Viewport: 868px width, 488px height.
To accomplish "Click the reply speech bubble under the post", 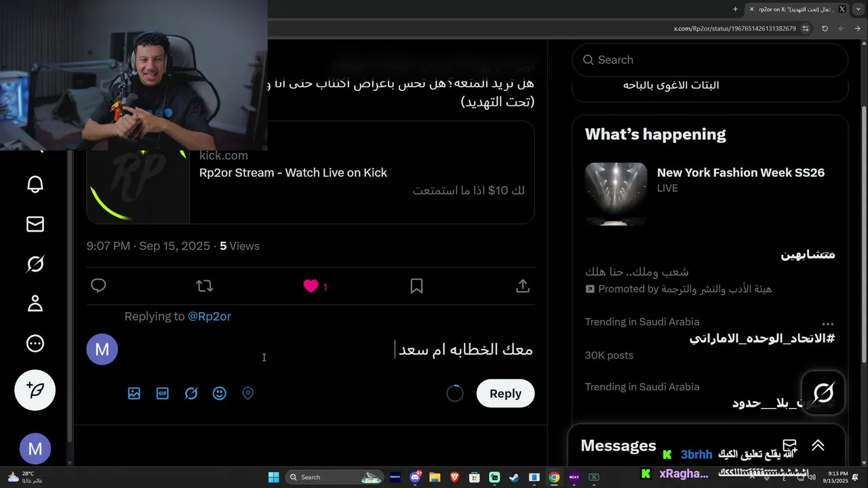I will tap(98, 286).
